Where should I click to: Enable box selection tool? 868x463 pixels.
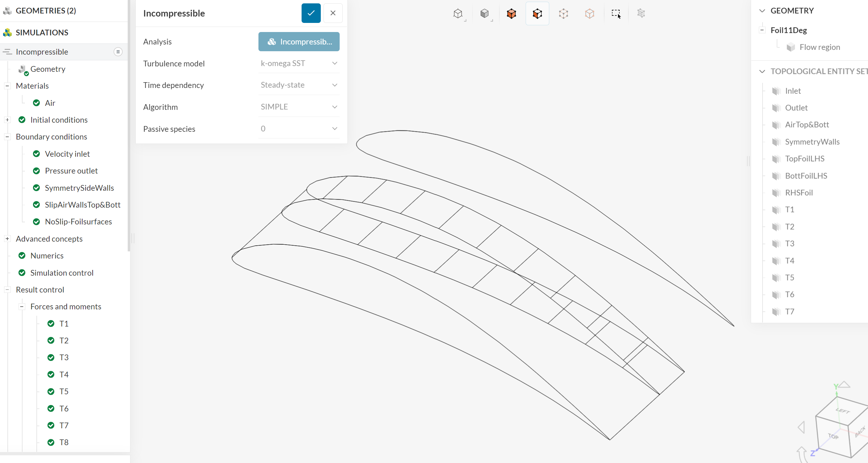point(616,13)
